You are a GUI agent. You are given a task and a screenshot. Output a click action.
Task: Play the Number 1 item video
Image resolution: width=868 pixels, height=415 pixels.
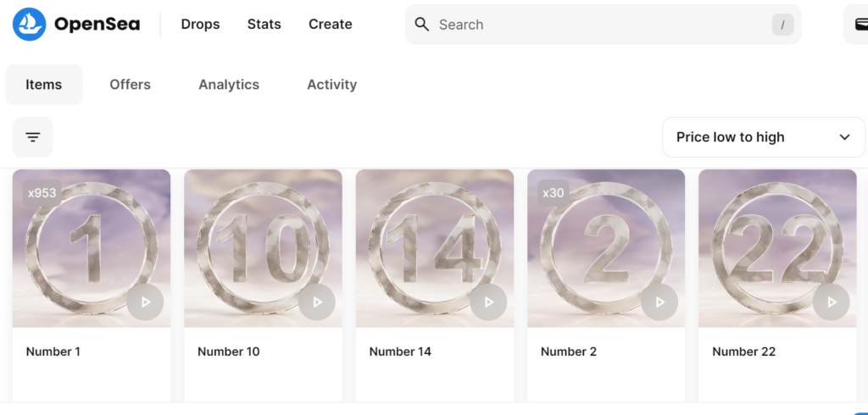[145, 302]
